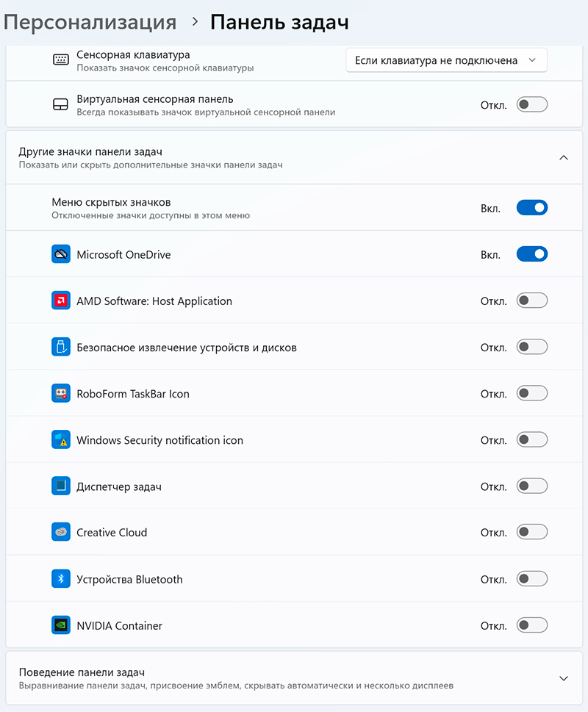Viewport: 588px width, 712px height.
Task: Turn on the NVIDIA Container switch
Action: click(x=532, y=626)
